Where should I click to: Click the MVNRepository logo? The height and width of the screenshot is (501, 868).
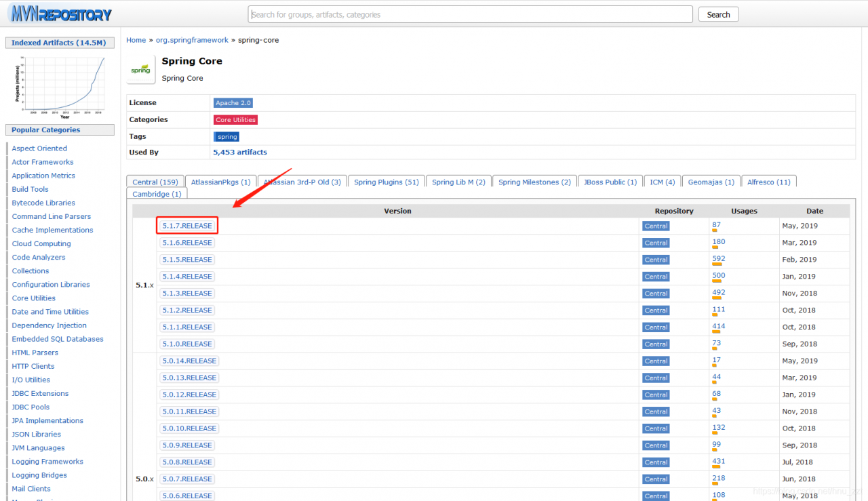pos(60,14)
